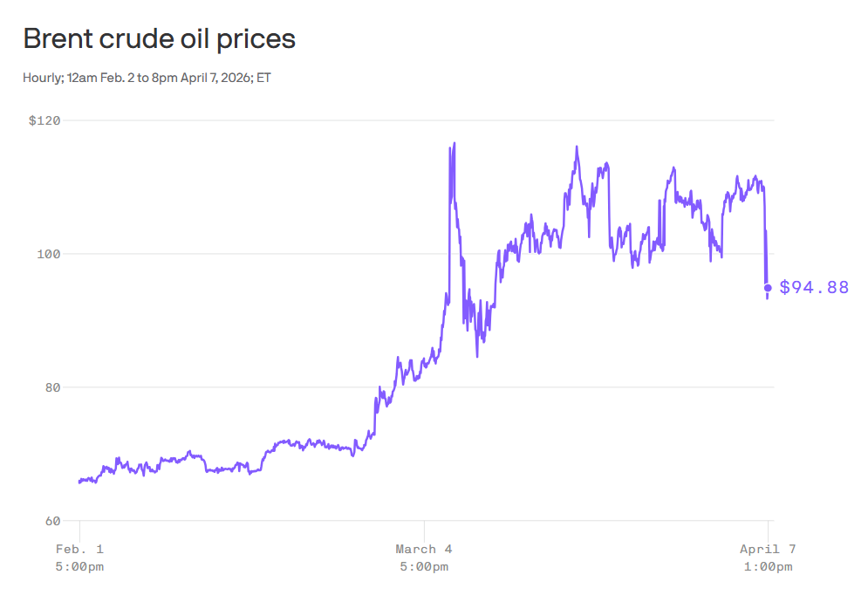This screenshot has height=609, width=868.
Task: Click the 5:00pm time label under Feb. 1
Action: (79, 568)
